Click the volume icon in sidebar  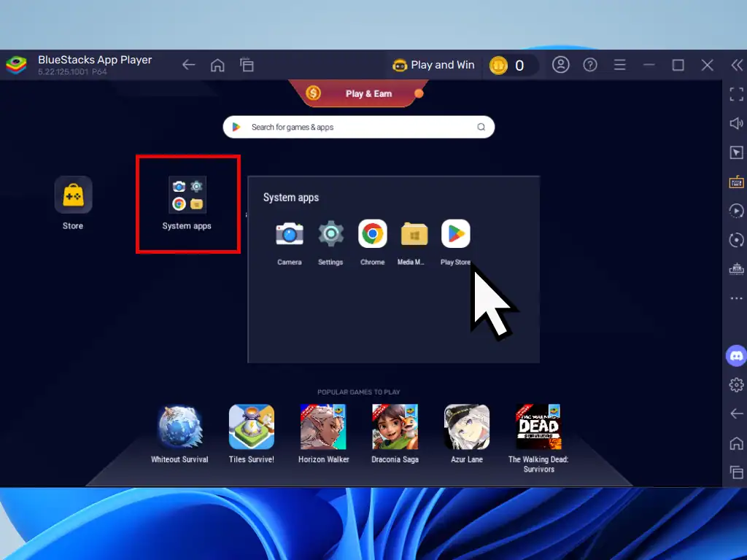(x=736, y=123)
